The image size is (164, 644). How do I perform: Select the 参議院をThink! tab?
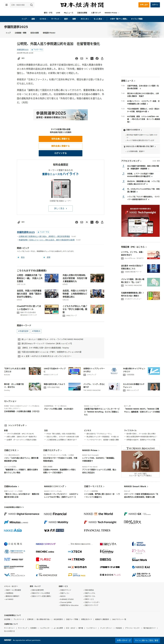49,33
